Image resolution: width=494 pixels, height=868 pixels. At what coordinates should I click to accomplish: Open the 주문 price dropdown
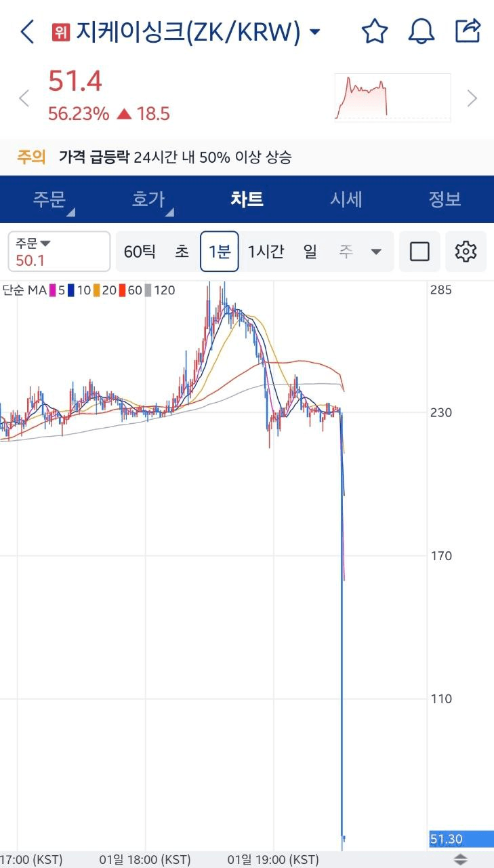tap(59, 252)
